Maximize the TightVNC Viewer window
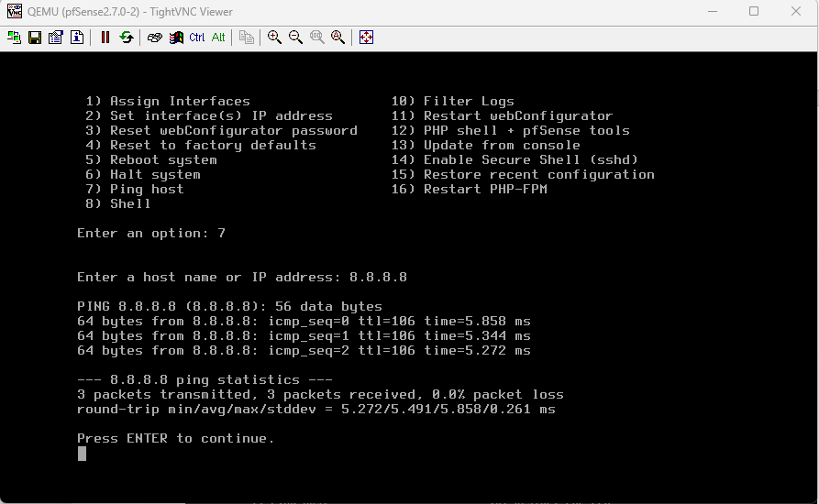The width and height of the screenshot is (819, 504). click(x=754, y=11)
